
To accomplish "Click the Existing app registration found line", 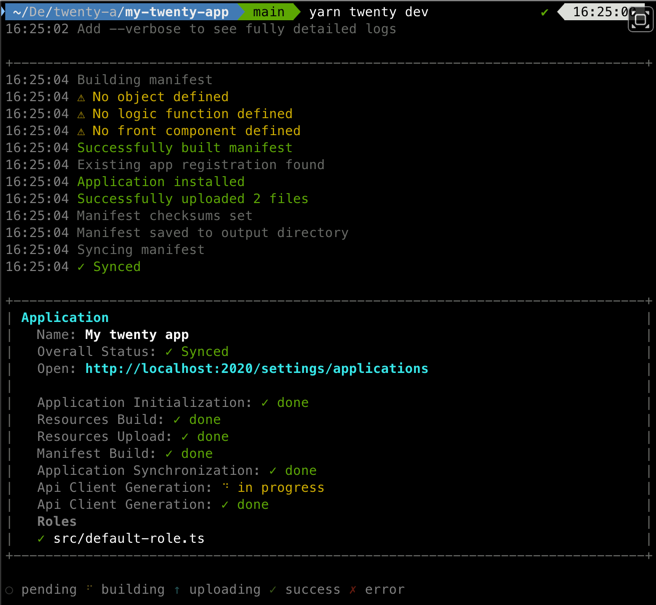I will pos(201,165).
